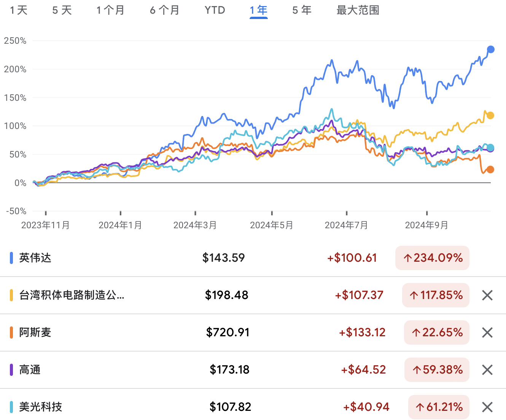
Task: Open the 台湾积体电路制造公 stock row
Action: coord(253,295)
